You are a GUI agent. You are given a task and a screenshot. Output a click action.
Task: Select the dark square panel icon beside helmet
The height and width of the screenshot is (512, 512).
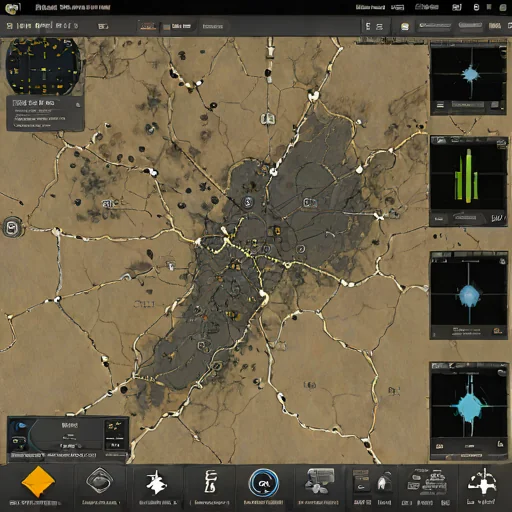[361, 481]
